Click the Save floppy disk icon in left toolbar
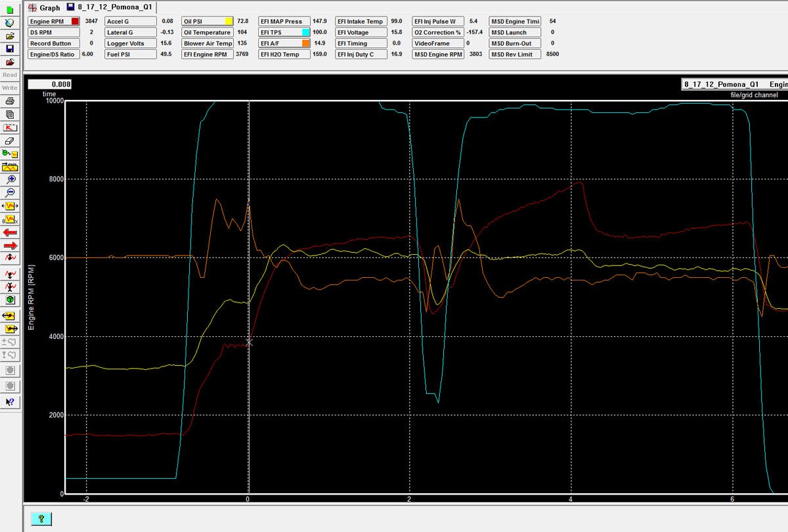Screen dimensions: 788x532 pyautogui.click(x=10, y=49)
